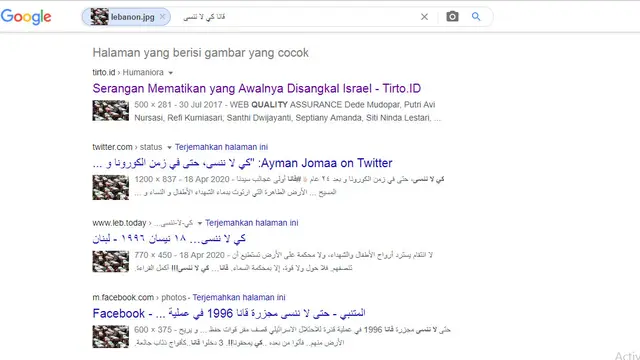The width and height of the screenshot is (640, 360).
Task: Click the Facebook result thumbnail
Action: [111, 336]
